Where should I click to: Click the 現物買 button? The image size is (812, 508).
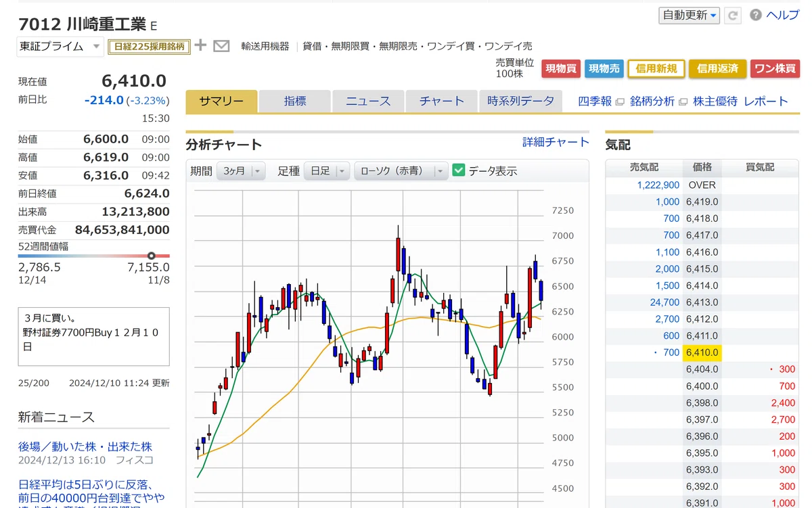(561, 69)
